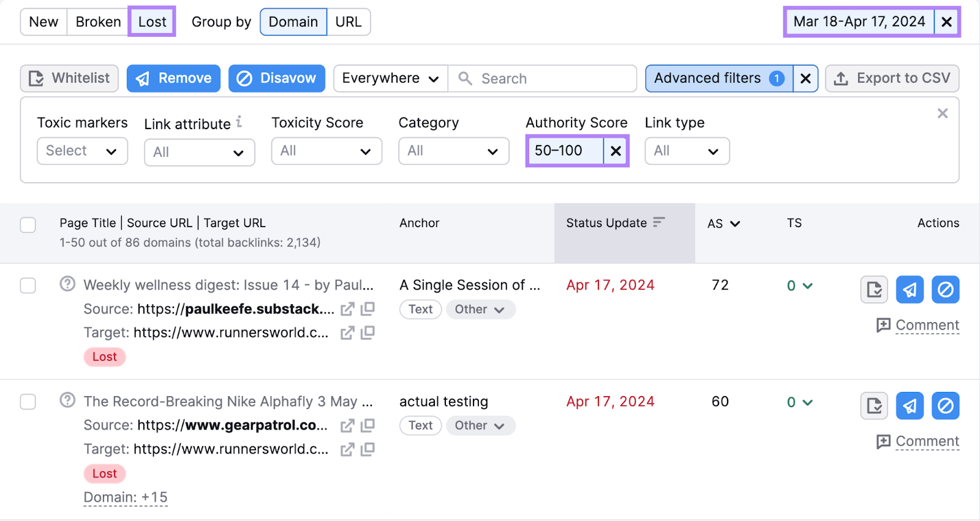Open the Toxicity Score dropdown
The width and height of the screenshot is (980, 521).
pos(326,151)
